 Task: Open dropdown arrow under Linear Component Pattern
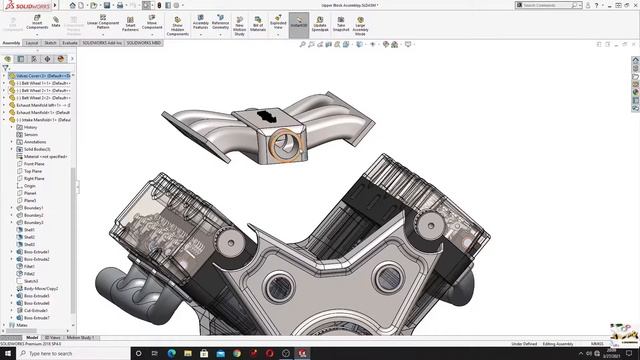click(x=103, y=35)
